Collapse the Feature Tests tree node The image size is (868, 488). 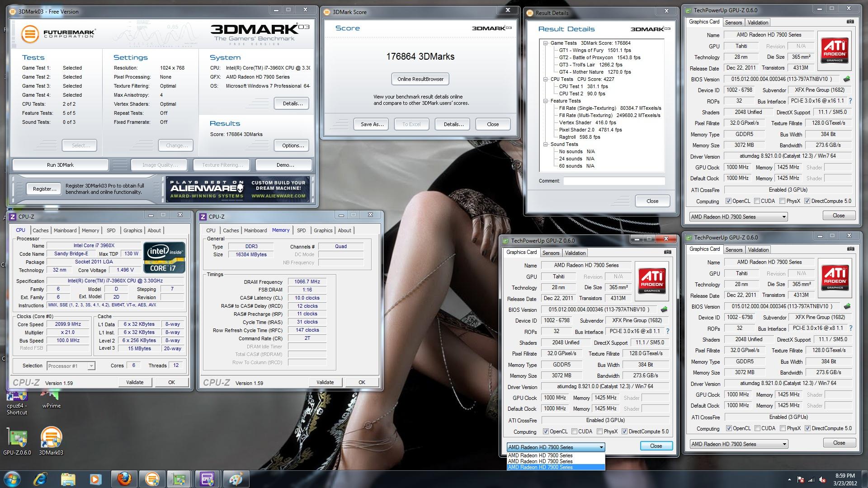(546, 101)
